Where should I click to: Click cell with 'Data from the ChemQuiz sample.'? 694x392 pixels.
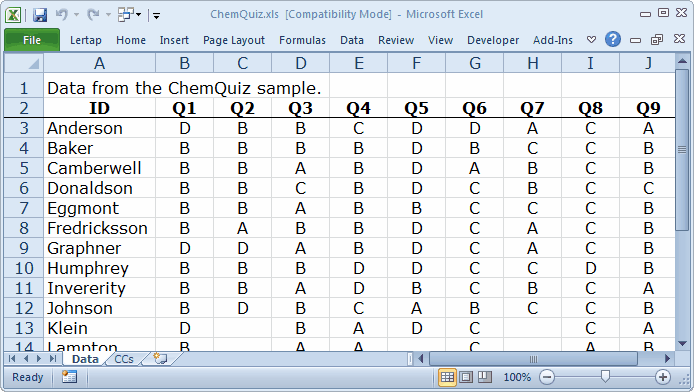(184, 88)
